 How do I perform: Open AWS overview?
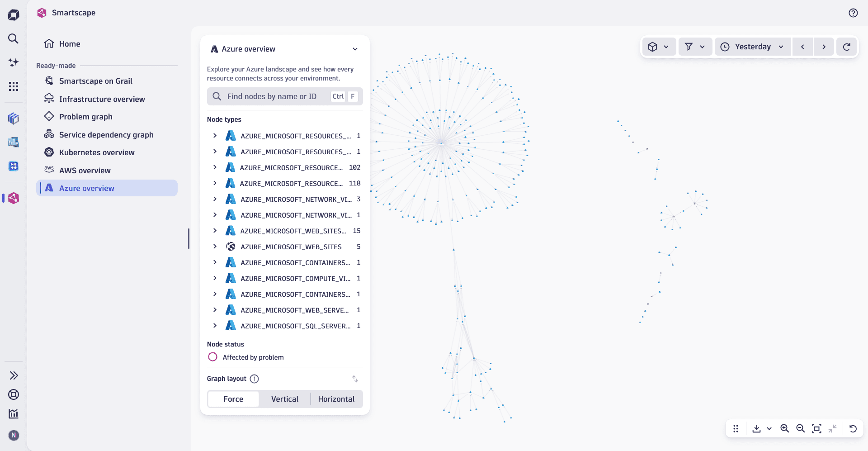(x=107, y=171)
